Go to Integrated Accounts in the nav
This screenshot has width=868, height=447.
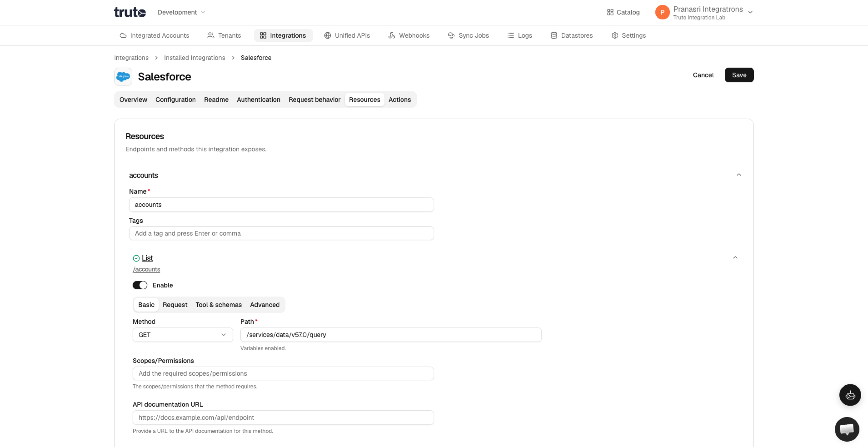tap(154, 35)
